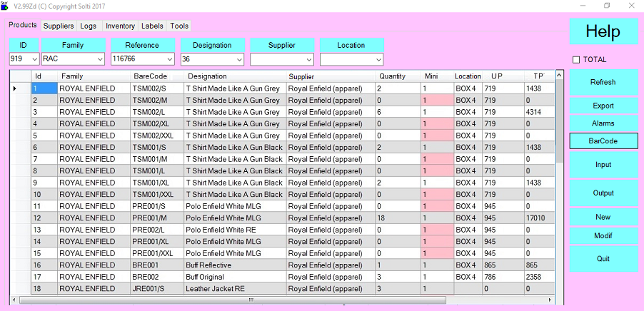Click the BarCode button

click(603, 141)
